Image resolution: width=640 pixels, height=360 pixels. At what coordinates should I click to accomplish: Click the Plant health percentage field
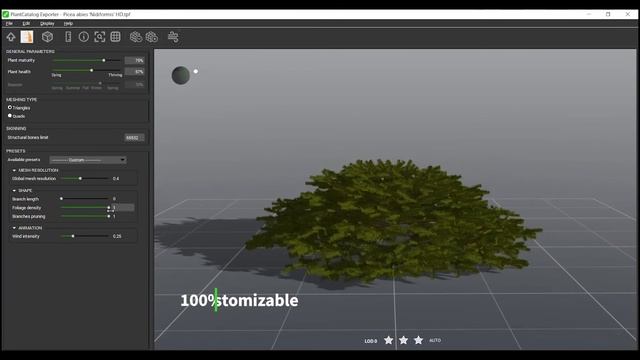coord(134,71)
